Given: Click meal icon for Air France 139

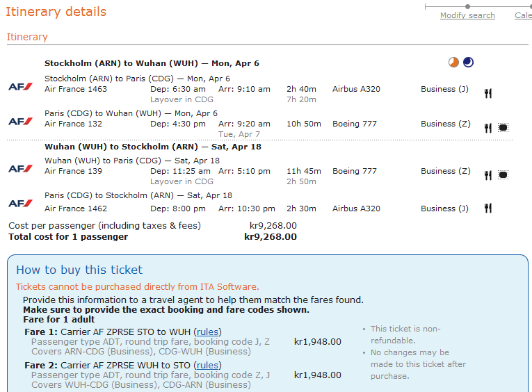Looking at the screenshot, I should [x=488, y=175].
